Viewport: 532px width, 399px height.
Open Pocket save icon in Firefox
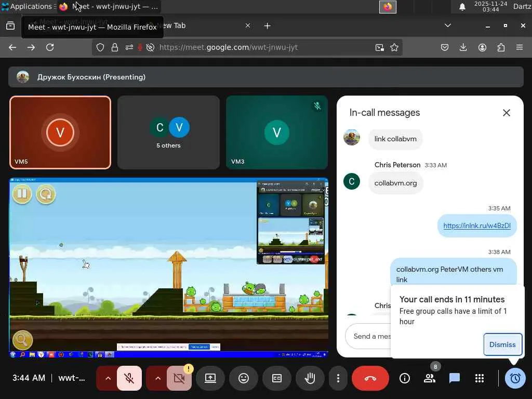click(x=445, y=47)
